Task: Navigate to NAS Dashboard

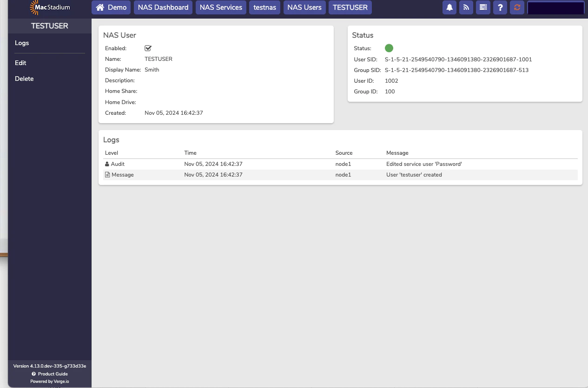Action: pos(163,7)
